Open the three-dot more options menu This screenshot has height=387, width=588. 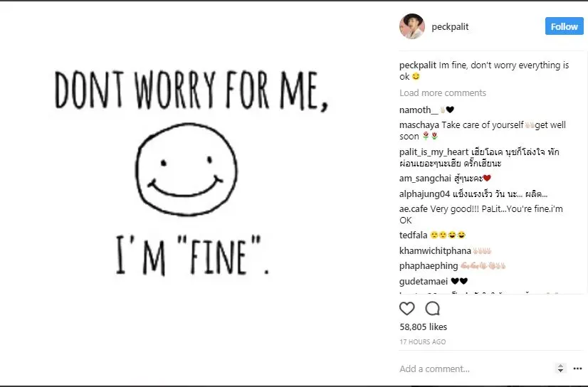577,369
